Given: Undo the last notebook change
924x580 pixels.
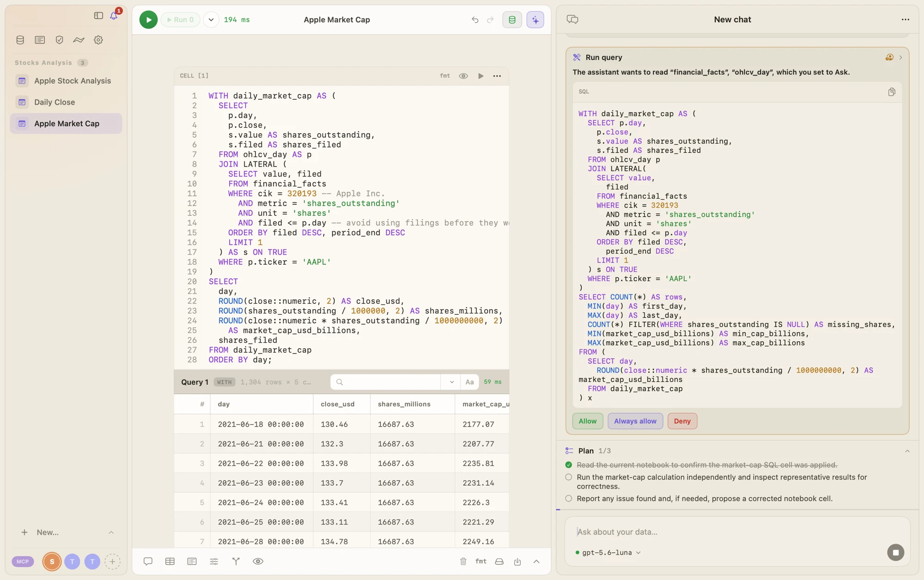Looking at the screenshot, I should pos(474,20).
